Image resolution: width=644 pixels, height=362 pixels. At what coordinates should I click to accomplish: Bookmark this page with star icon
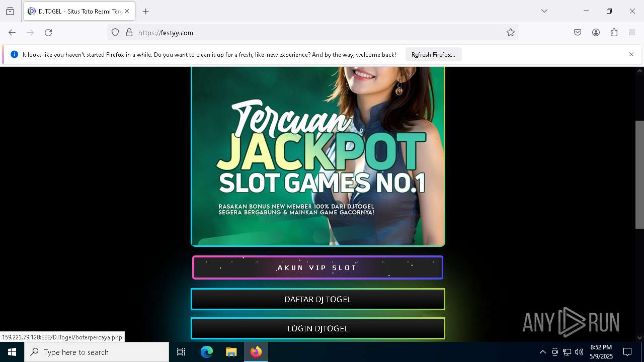click(511, 33)
